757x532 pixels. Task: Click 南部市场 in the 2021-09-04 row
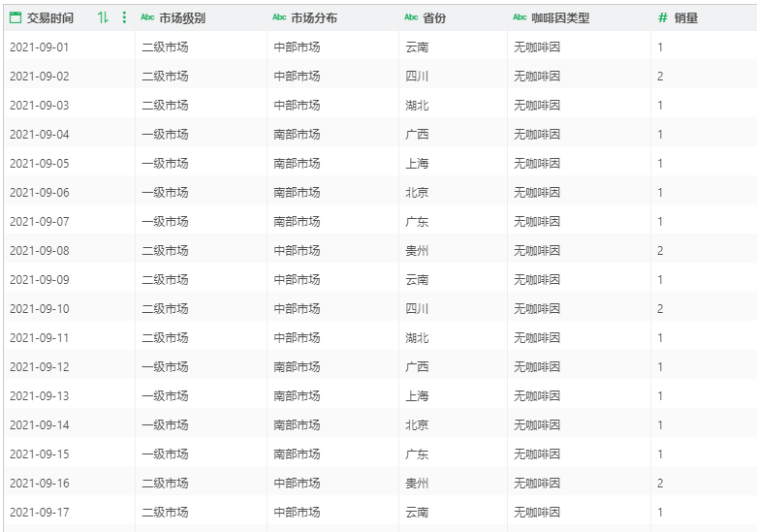pyautogui.click(x=297, y=134)
